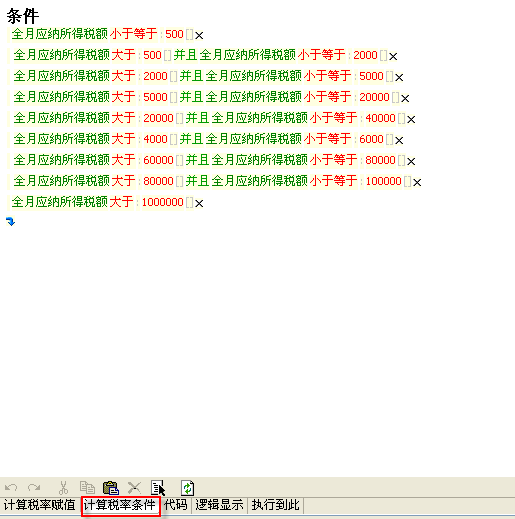Delete the row with upper limit 5000
515x519 pixels.
399,77
